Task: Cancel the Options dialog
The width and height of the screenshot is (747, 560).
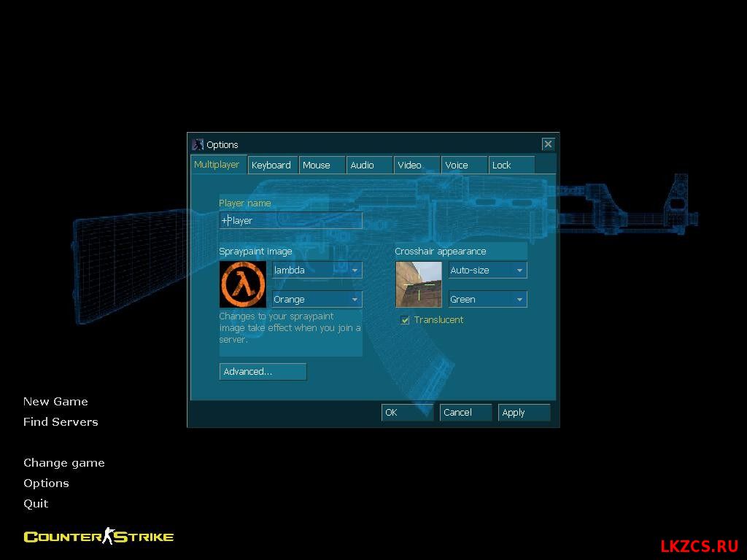Action: click(x=465, y=413)
